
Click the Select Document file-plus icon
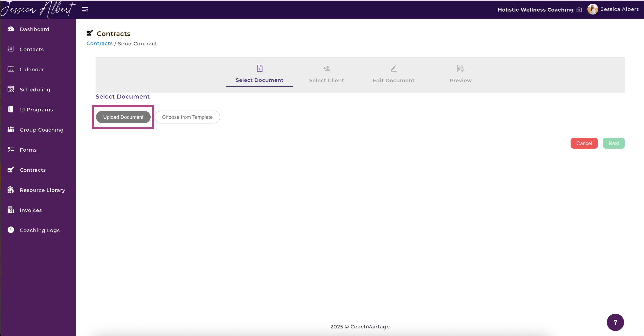pyautogui.click(x=260, y=68)
